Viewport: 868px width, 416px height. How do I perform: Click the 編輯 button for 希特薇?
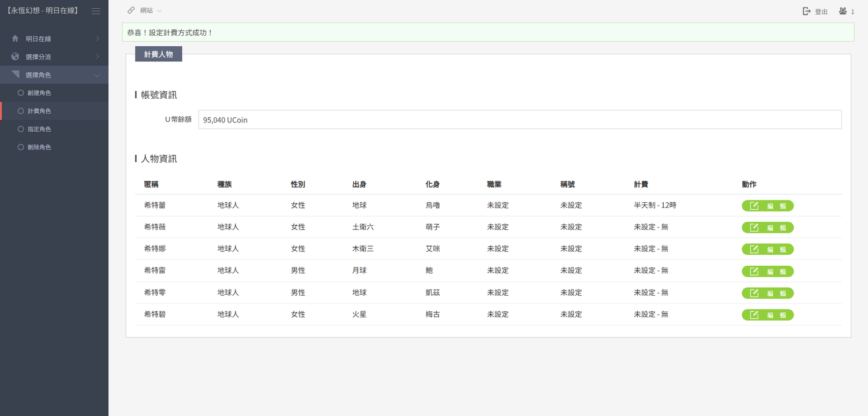tap(767, 228)
